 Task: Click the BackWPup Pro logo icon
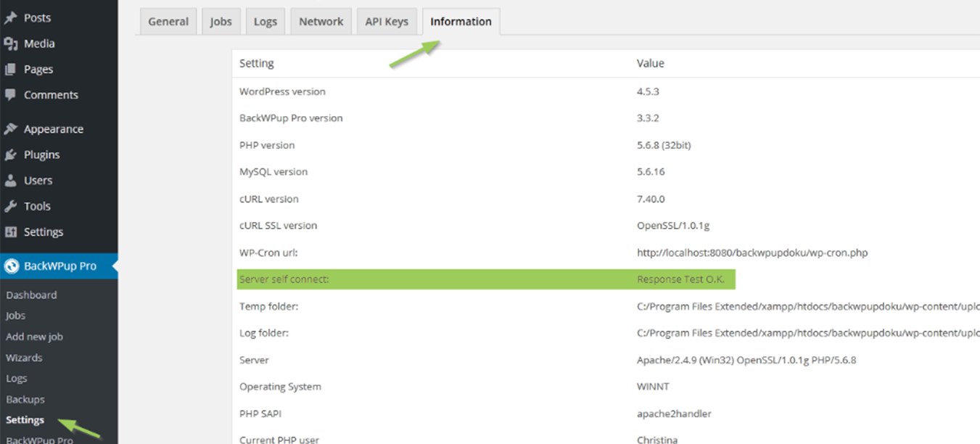pyautogui.click(x=11, y=266)
